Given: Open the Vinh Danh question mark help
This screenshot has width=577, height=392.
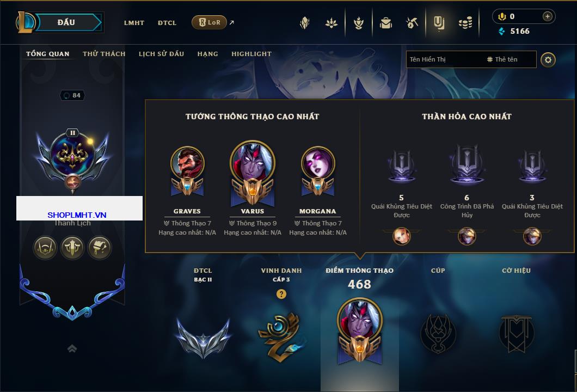Looking at the screenshot, I should point(281,294).
